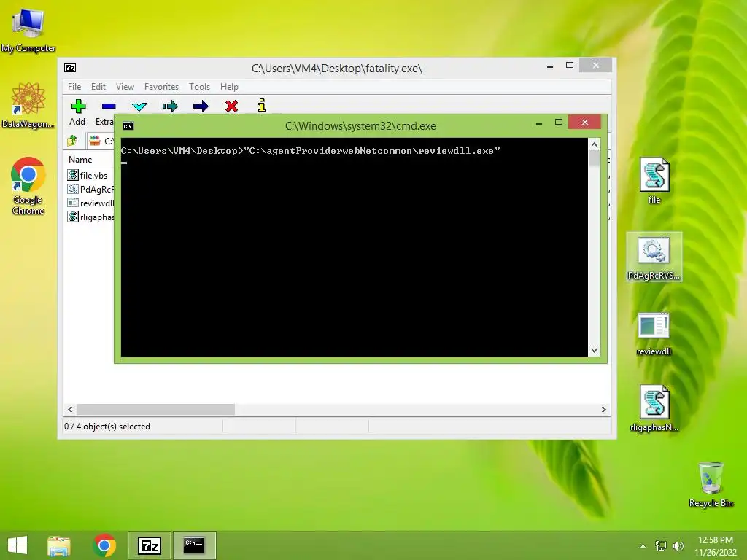
Task: Click the Move blue arrow icon in 7-Zip
Action: pyautogui.click(x=201, y=106)
